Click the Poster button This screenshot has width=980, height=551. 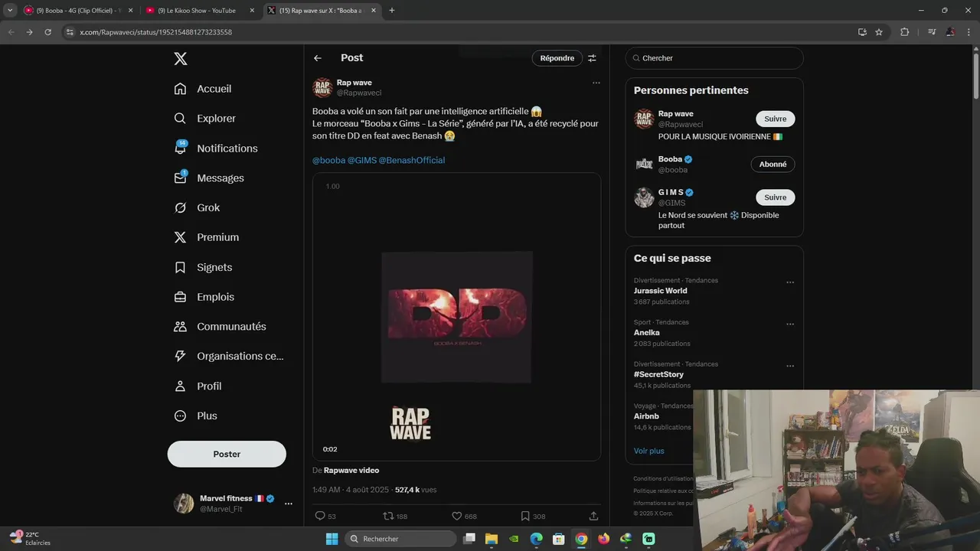(x=227, y=454)
